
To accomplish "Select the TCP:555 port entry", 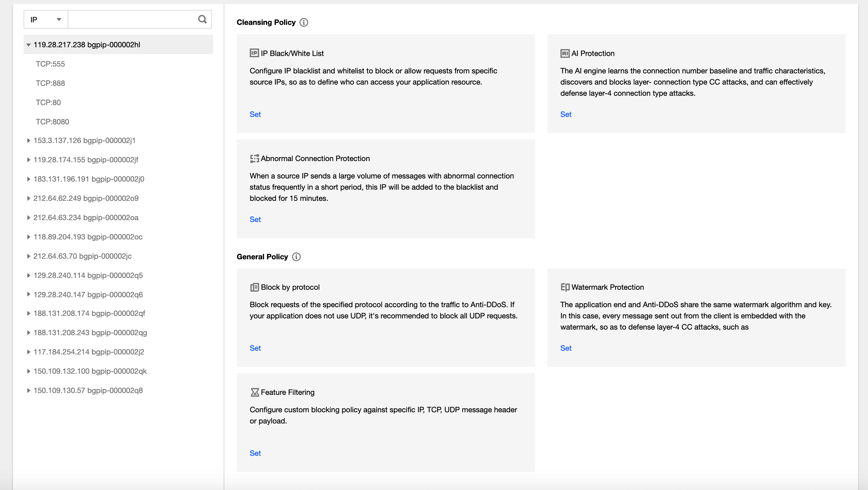I will click(x=50, y=64).
